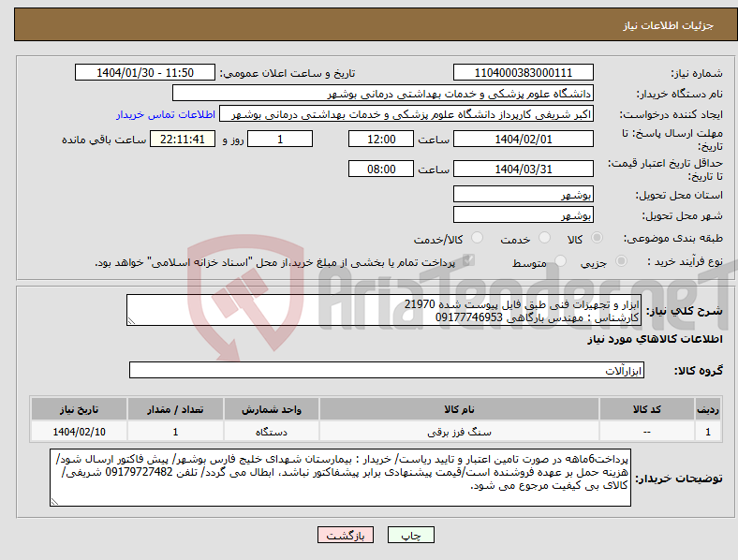Click the buyer notes text area
This screenshot has height=560, width=738.
[x=340, y=478]
